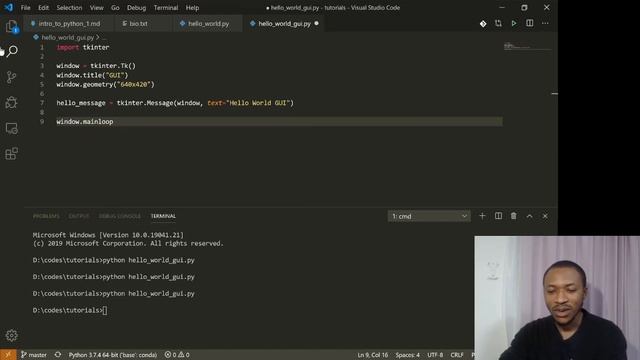Show errors and warnings count
640x360 pixels.
pos(177,355)
